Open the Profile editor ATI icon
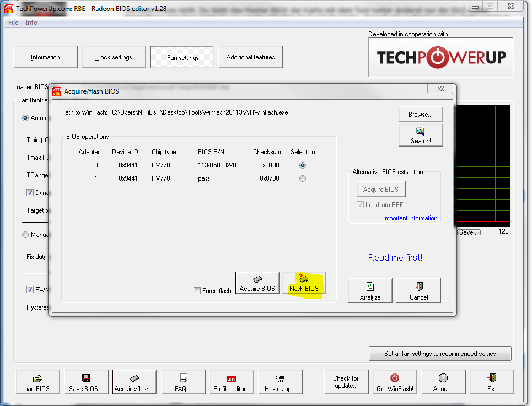Image resolution: width=532 pixels, height=406 pixels. 232,379
